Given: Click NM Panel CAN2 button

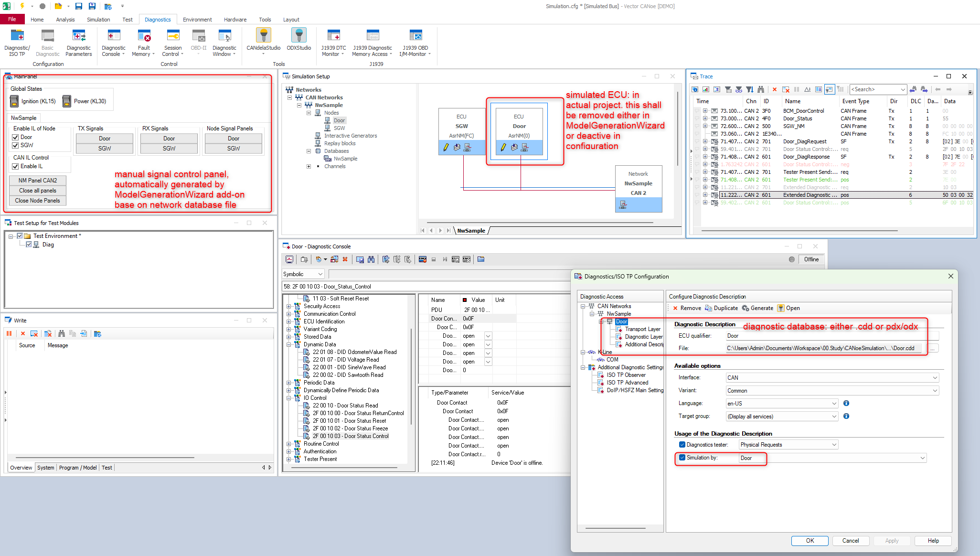Looking at the screenshot, I should click(x=38, y=181).
